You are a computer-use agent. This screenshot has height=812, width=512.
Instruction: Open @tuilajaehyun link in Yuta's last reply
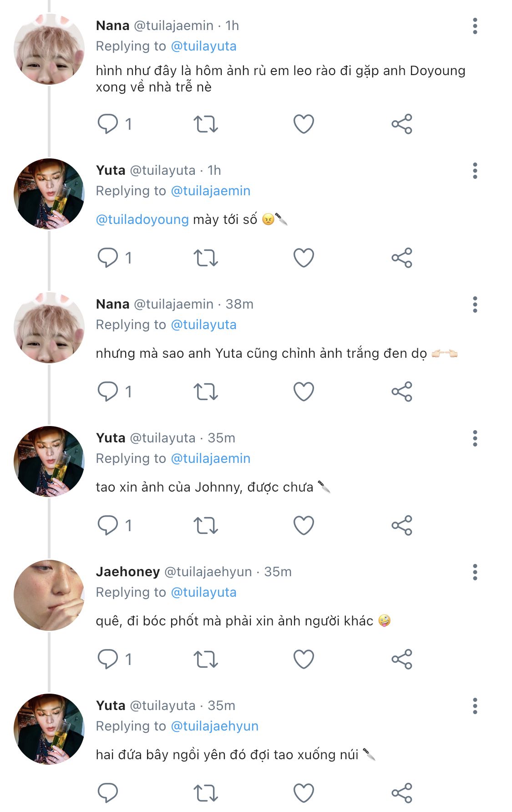tap(214, 726)
